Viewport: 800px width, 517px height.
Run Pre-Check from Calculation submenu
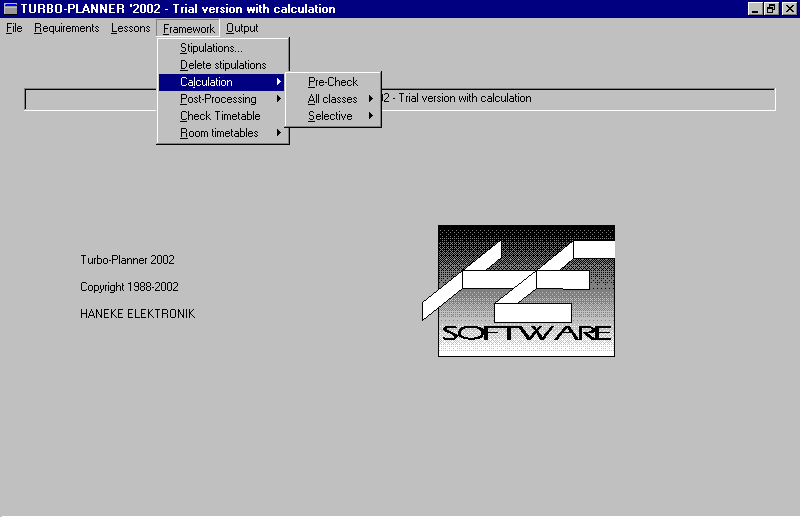pos(333,82)
